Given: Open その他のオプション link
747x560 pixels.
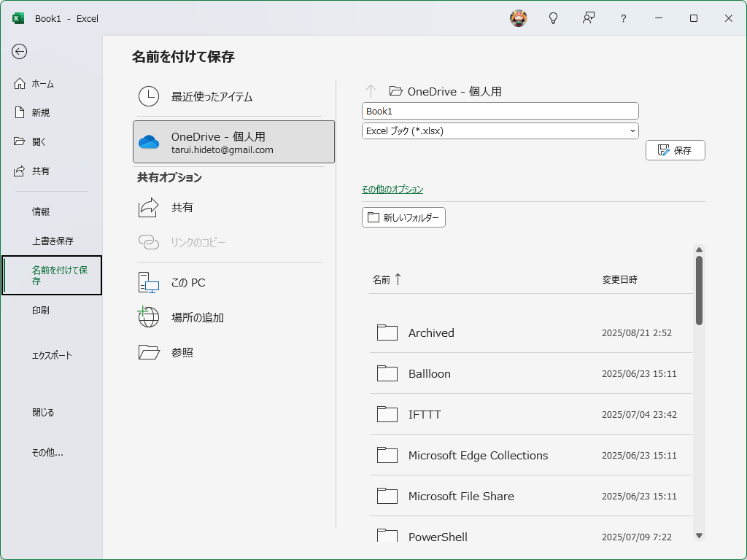Looking at the screenshot, I should 392,190.
